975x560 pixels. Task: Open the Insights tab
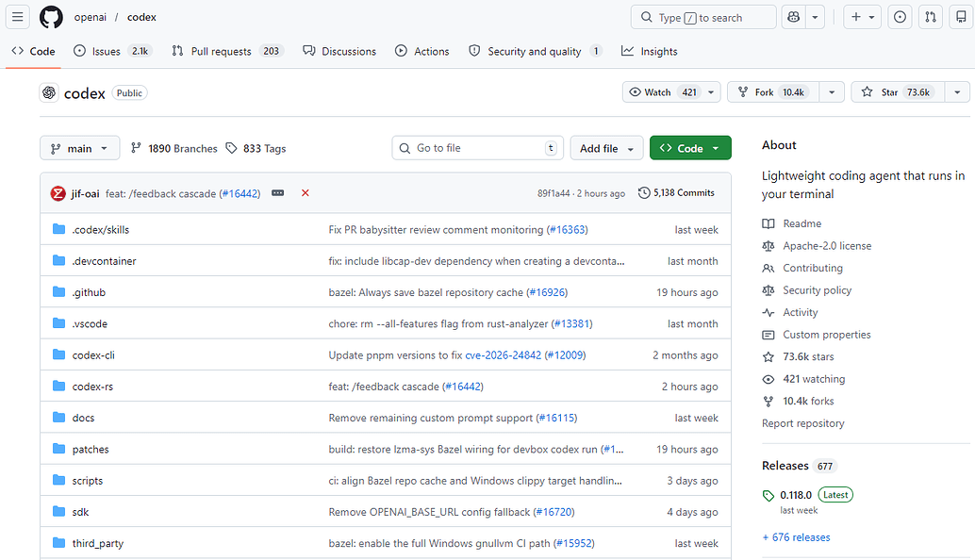coord(649,51)
